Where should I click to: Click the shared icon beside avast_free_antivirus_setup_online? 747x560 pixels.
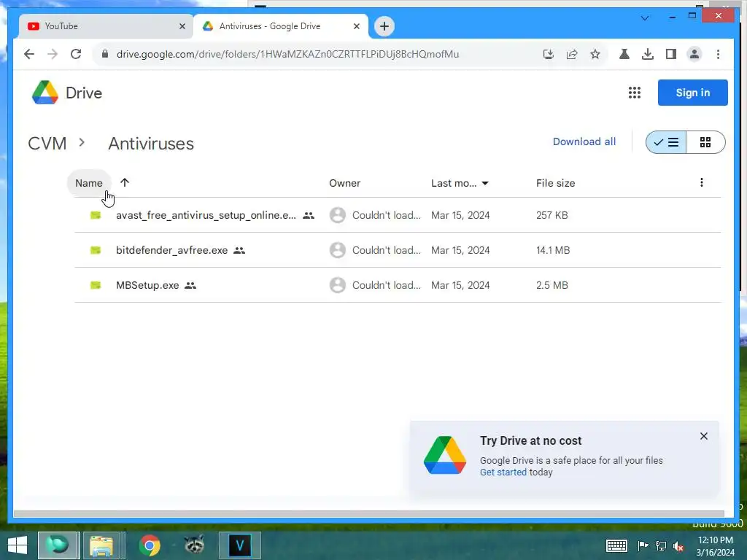(309, 215)
